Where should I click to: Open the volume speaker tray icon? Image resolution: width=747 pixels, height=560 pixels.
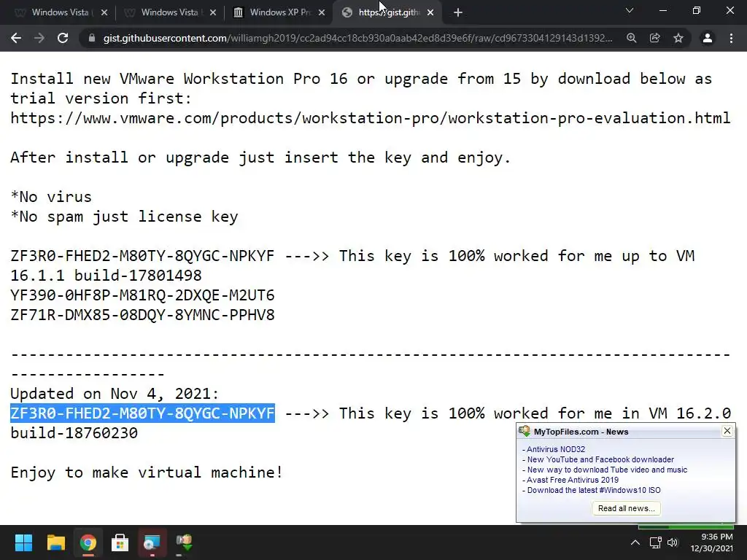point(672,542)
